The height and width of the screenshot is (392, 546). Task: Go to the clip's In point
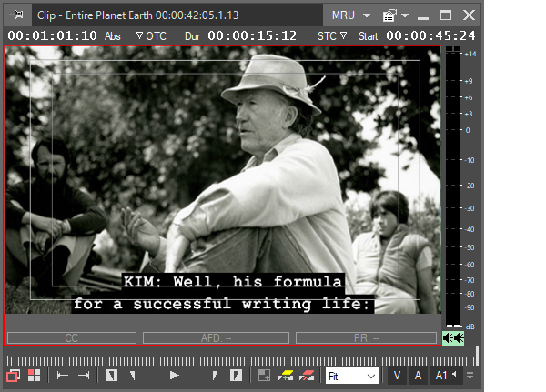63,376
